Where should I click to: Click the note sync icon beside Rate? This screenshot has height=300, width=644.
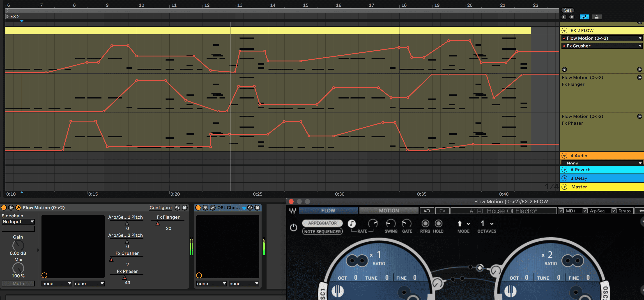tap(352, 223)
